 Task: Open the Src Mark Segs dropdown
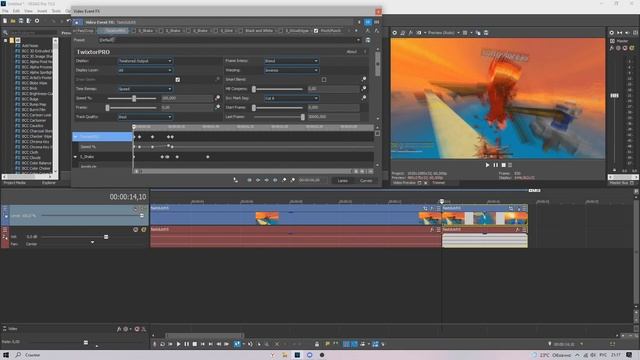pyautogui.click(x=291, y=98)
